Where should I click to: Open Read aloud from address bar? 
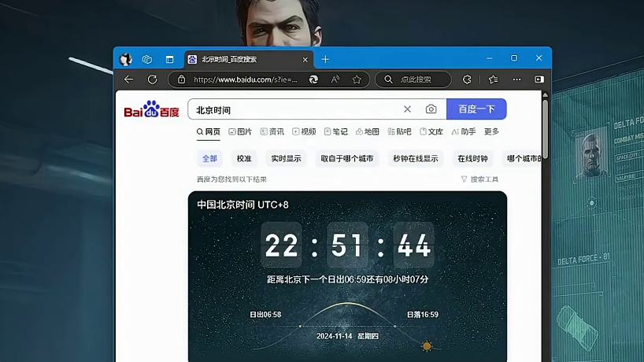(x=335, y=79)
